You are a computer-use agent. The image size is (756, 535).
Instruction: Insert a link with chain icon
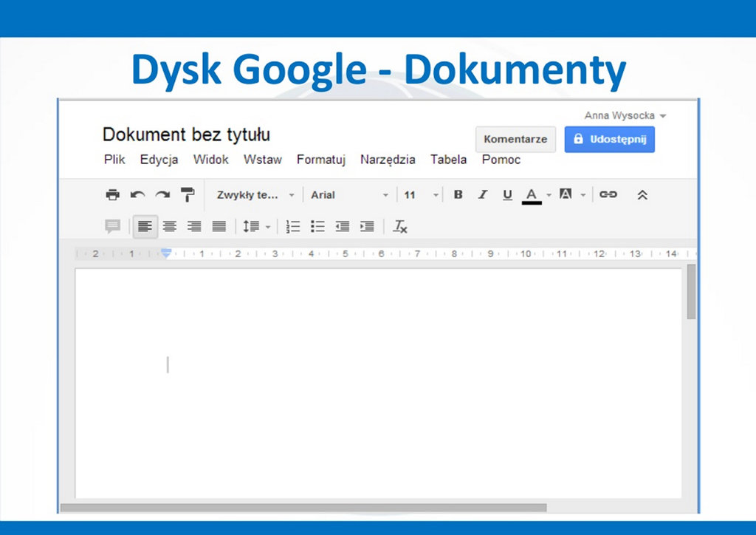pos(608,194)
